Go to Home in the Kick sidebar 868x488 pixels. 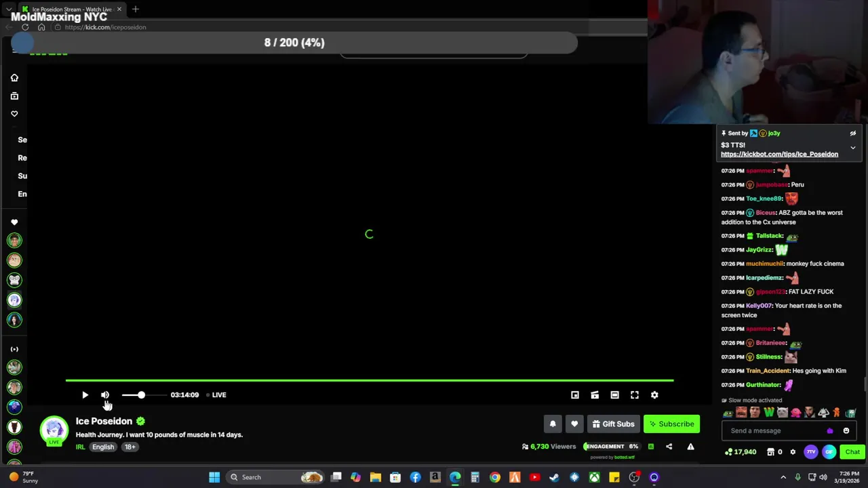[x=14, y=78]
